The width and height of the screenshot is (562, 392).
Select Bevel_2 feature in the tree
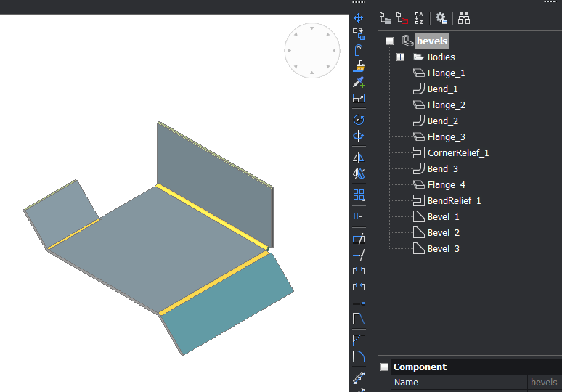pyautogui.click(x=443, y=233)
